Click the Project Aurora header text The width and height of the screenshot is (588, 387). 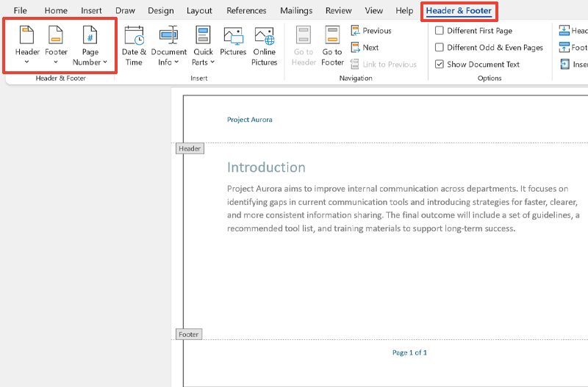point(249,120)
